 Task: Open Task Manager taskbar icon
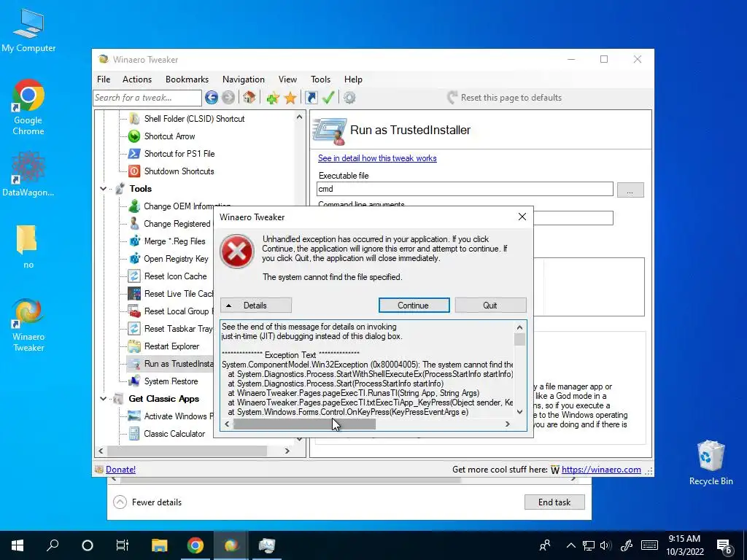[267, 545]
